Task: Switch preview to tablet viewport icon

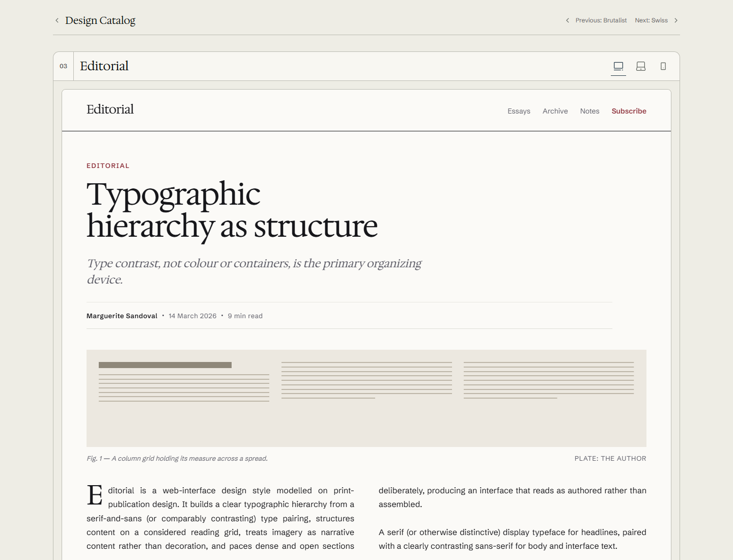Action: pos(641,66)
